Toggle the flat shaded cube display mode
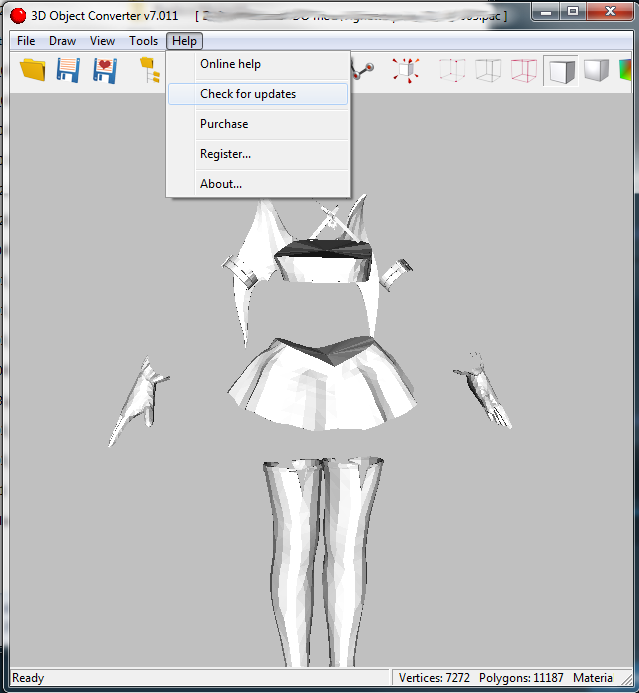639x693 pixels. point(560,70)
